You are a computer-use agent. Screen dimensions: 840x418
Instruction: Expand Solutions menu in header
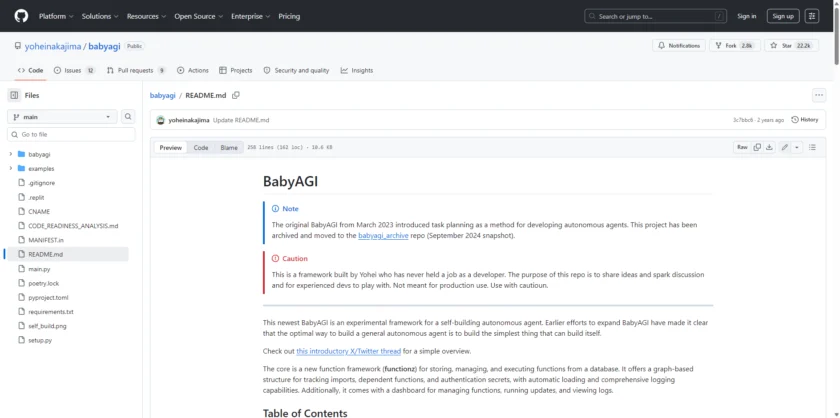[100, 16]
